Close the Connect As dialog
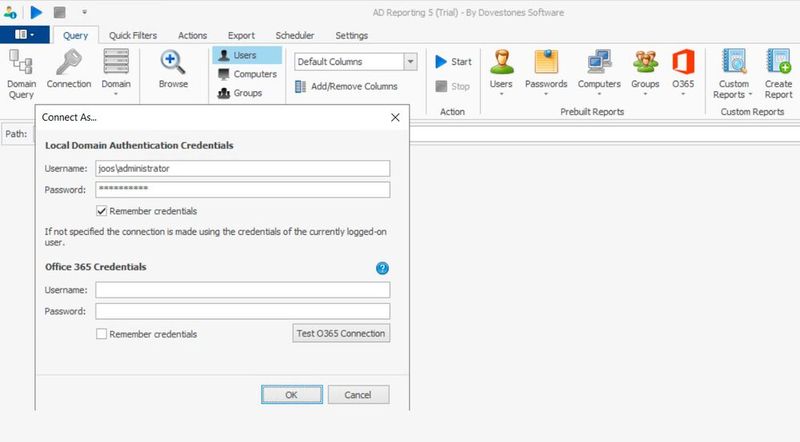Viewport: 800px width, 442px height. 395,117
